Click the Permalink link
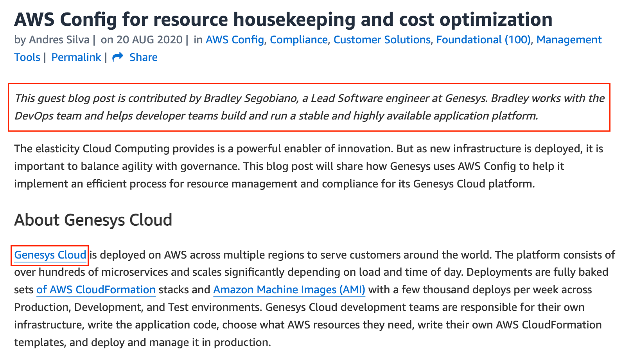Image resolution: width=632 pixels, height=364 pixels. pos(76,57)
